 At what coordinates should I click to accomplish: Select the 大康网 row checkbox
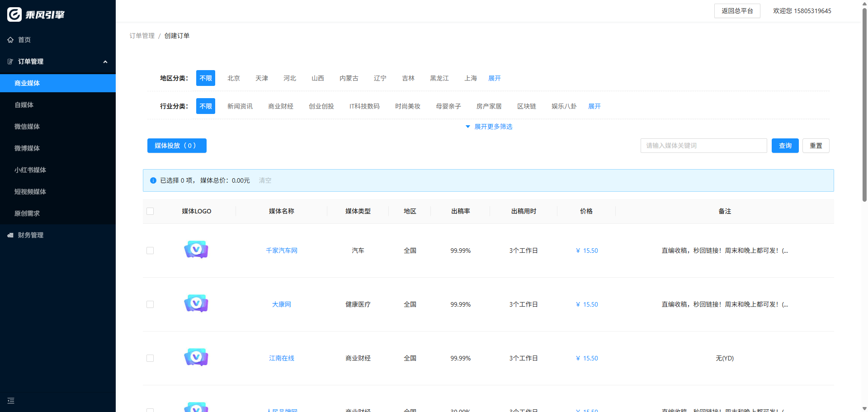150,304
